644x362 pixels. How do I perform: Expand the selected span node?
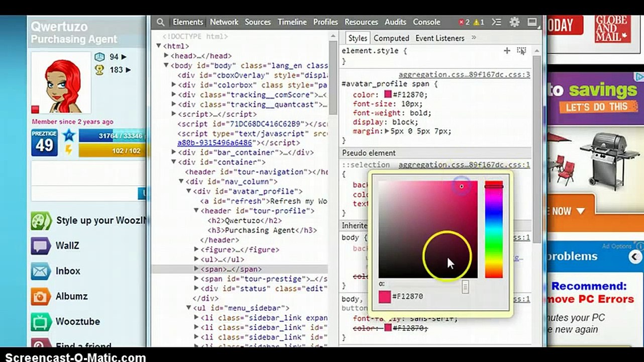(x=196, y=269)
